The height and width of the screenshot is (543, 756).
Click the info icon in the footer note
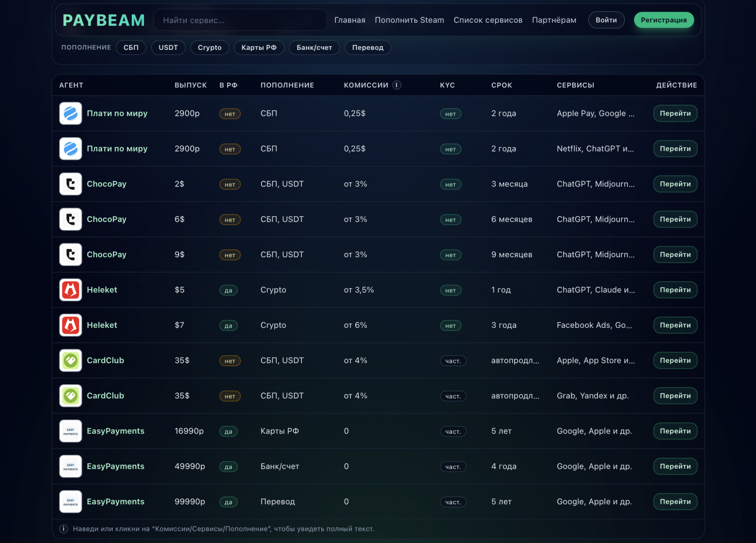tap(63, 529)
